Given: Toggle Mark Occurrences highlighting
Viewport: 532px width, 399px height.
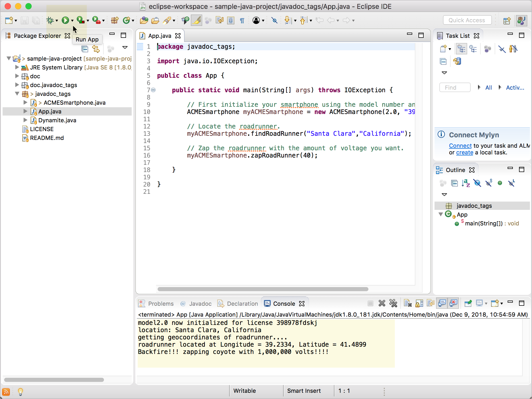Looking at the screenshot, I should [x=197, y=20].
